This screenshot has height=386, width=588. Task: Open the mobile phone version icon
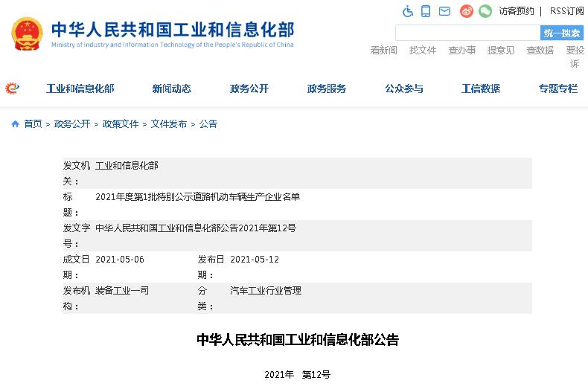[426, 11]
